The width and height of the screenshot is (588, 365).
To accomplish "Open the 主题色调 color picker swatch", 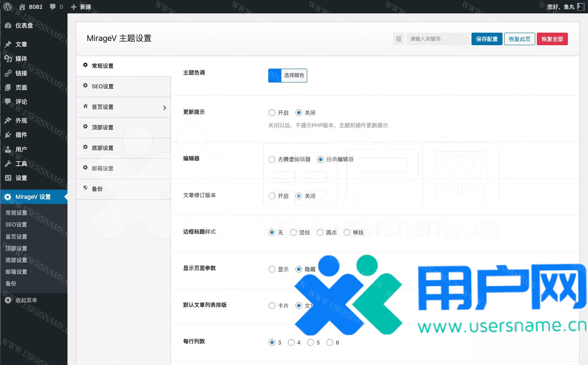I will pos(275,75).
